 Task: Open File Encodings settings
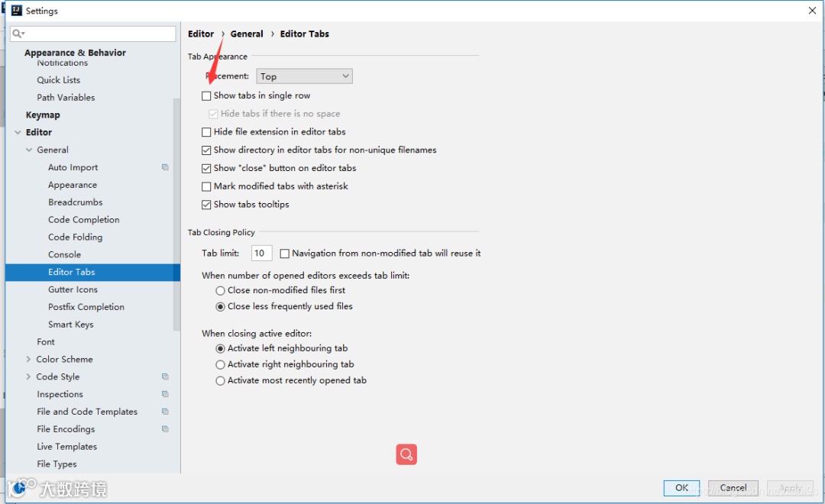pos(66,428)
